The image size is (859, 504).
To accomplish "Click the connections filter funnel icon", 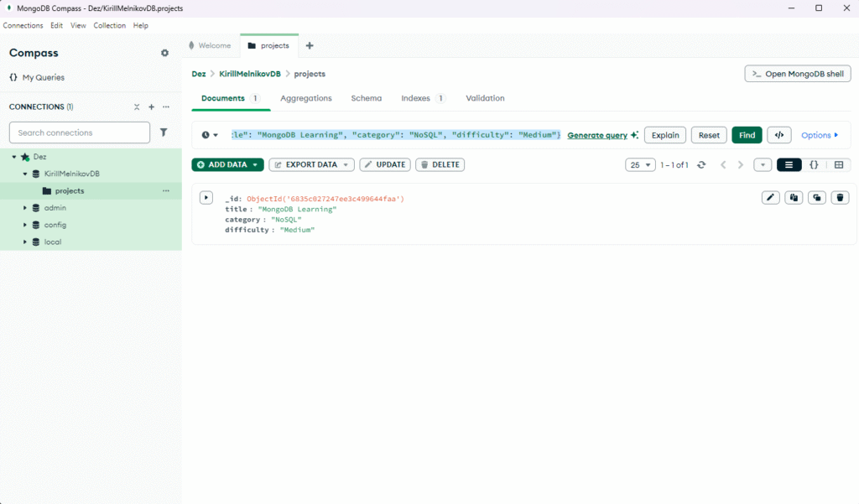I will pos(164,132).
